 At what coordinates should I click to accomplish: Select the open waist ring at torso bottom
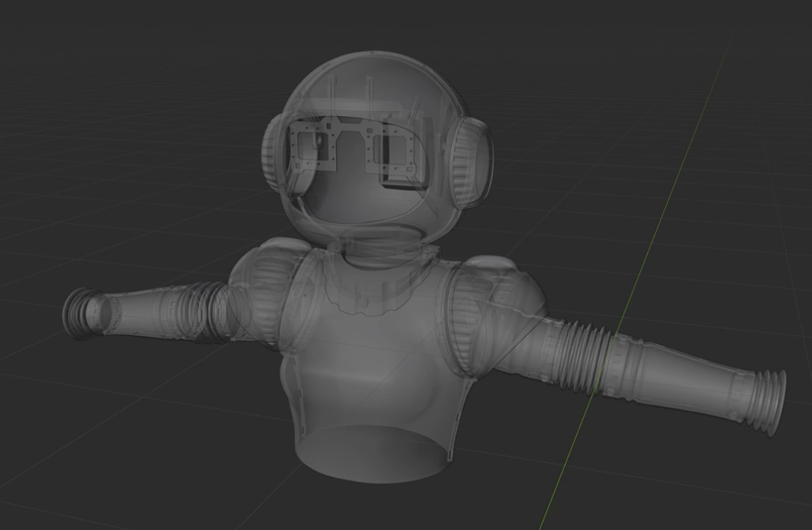click(x=372, y=454)
